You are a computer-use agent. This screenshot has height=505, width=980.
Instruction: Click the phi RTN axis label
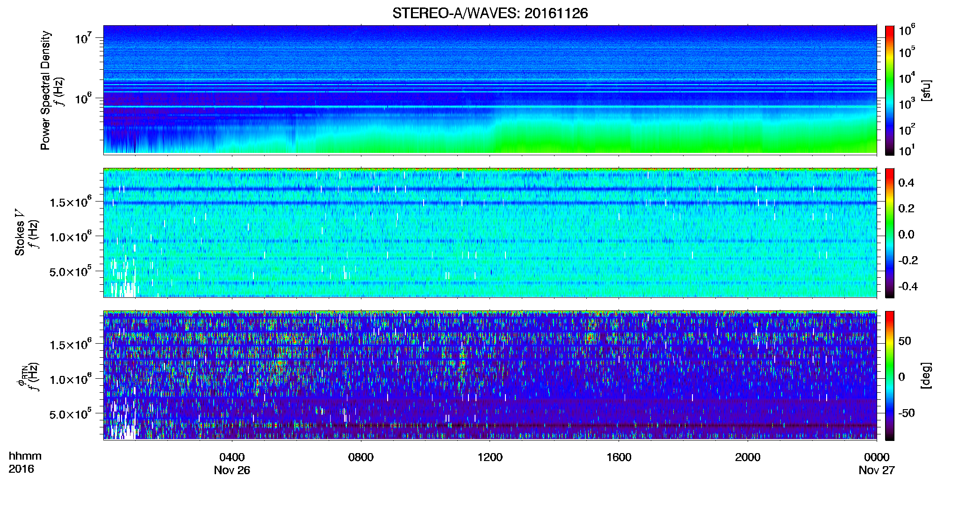coord(22,376)
